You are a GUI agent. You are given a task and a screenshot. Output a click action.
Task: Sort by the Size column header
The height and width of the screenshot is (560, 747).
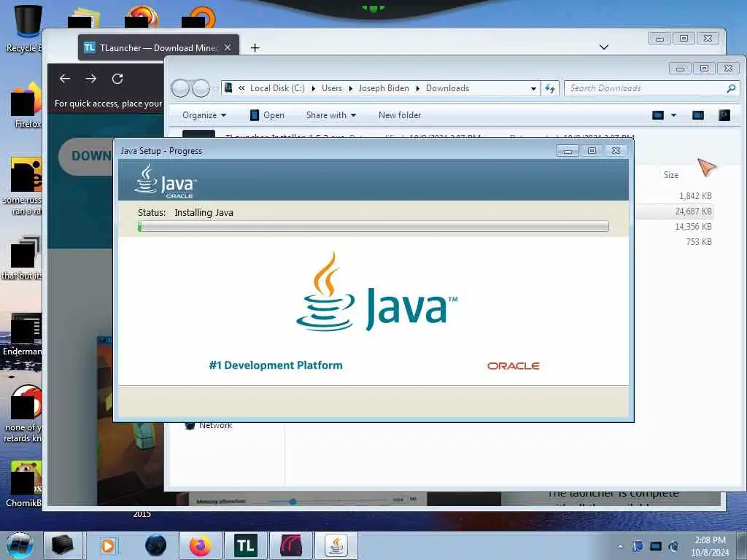(x=671, y=175)
